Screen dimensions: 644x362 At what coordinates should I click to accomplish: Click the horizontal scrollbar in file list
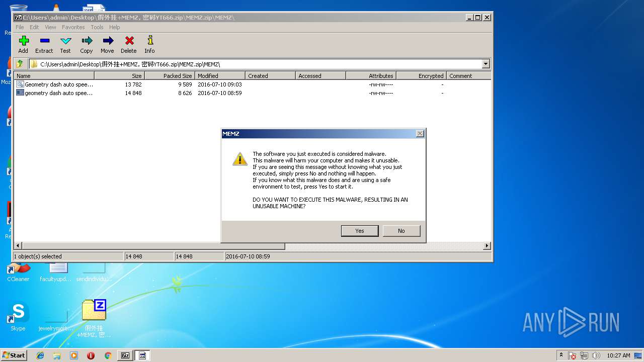153,246
